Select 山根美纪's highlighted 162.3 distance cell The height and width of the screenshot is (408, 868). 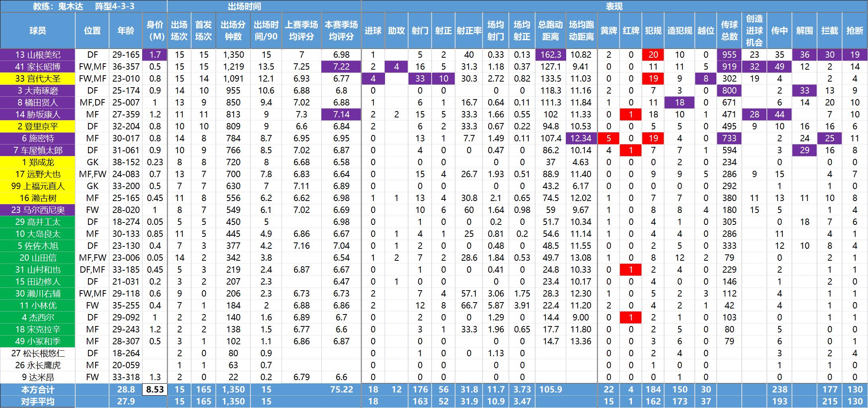(551, 55)
